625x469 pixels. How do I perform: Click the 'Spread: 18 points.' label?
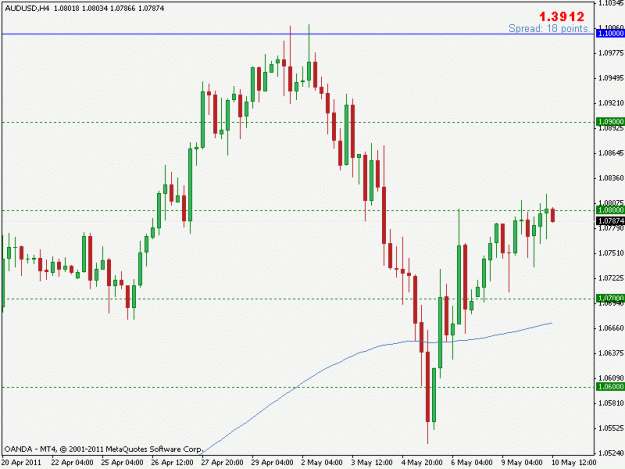point(549,29)
